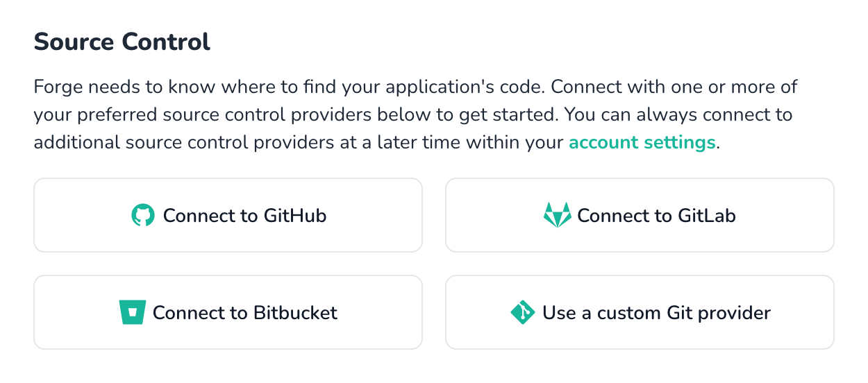
Task: Click the word 'GitHub' in first button
Action: click(294, 216)
